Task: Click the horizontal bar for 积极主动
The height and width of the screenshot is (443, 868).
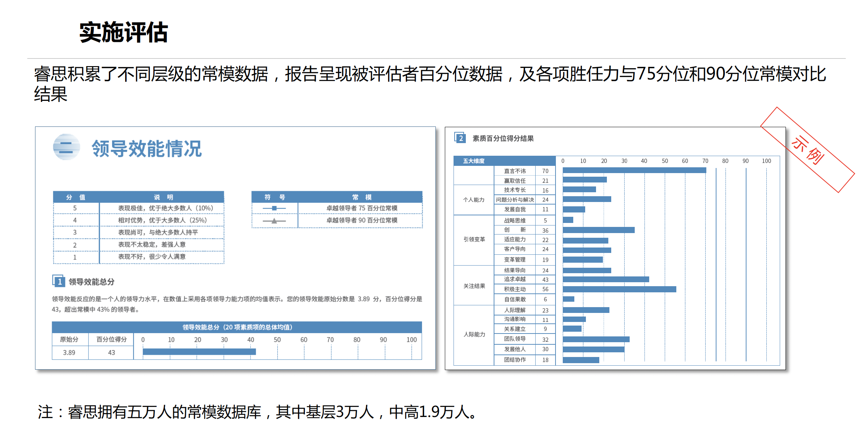Action: [620, 289]
